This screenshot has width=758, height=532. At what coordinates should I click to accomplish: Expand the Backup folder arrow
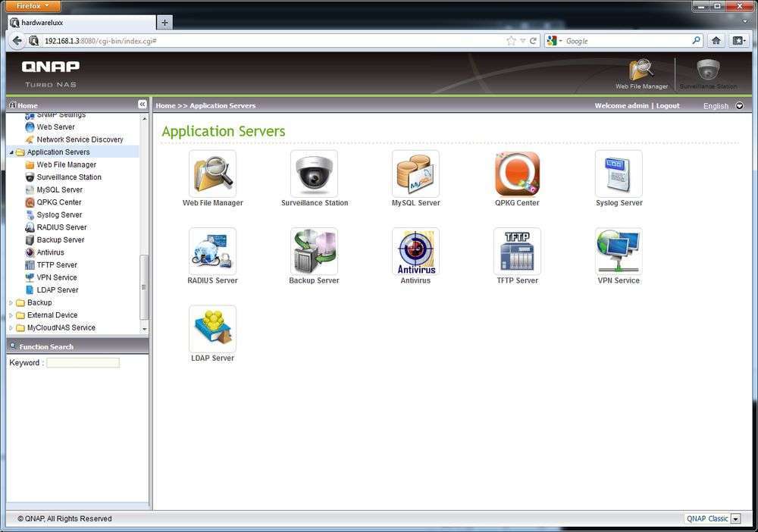[x=11, y=303]
